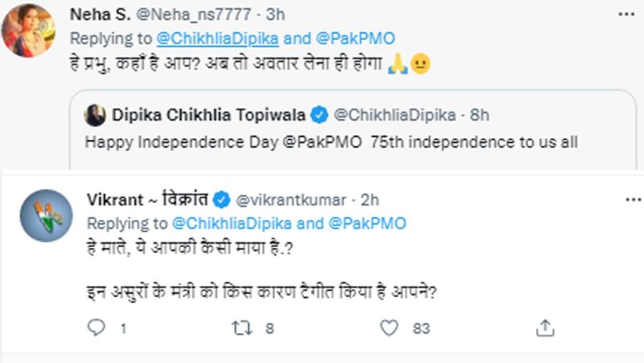Viewport: 644px width, 363px height.
Task: Open the more options menu on Vikrant's tweet
Action: pos(633,200)
